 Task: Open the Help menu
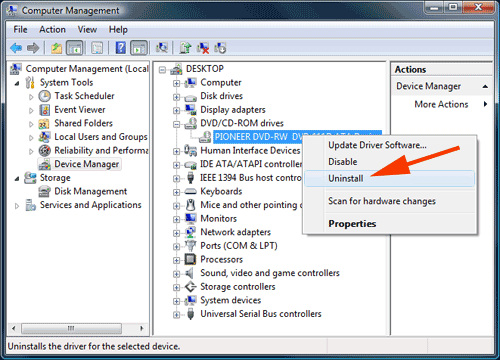tap(118, 30)
